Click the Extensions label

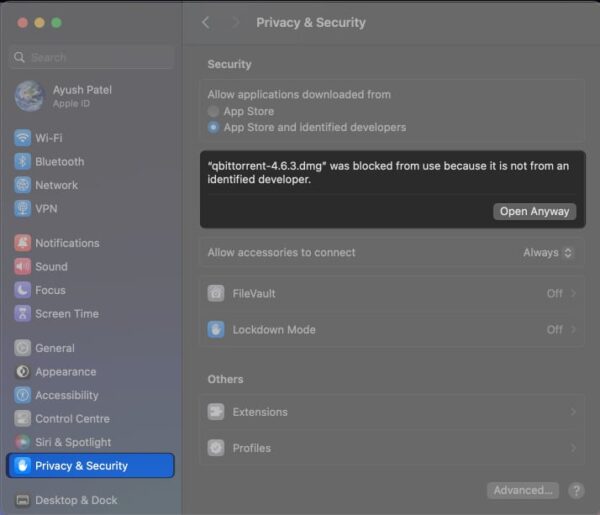point(260,412)
